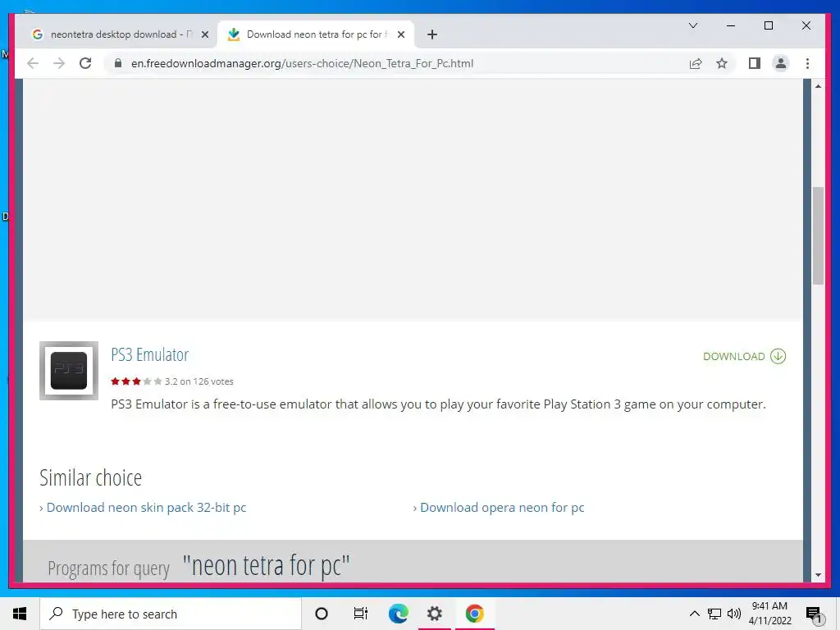The image size is (840, 630).
Task: Close the neontetra desktop download tab
Action: (x=204, y=34)
